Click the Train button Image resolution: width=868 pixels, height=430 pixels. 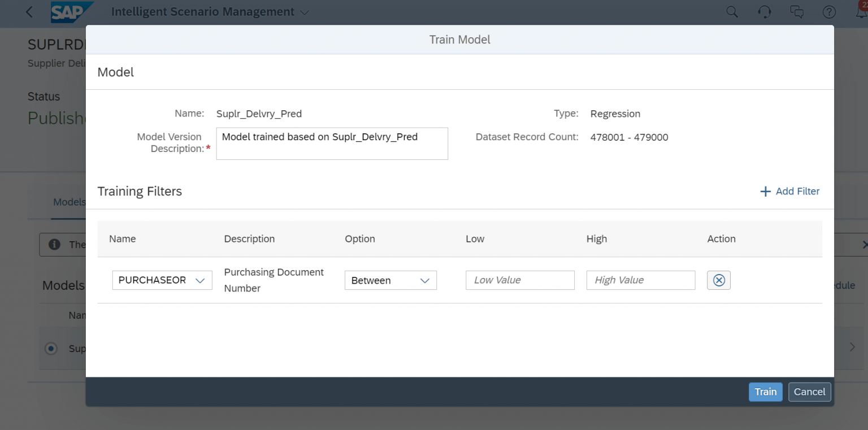pos(765,392)
